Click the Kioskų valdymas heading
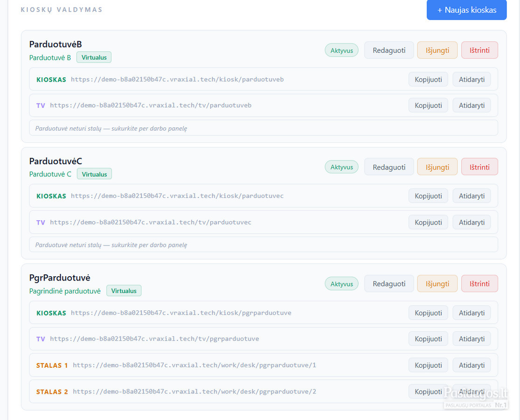The width and height of the screenshot is (520, 420). pos(62,10)
